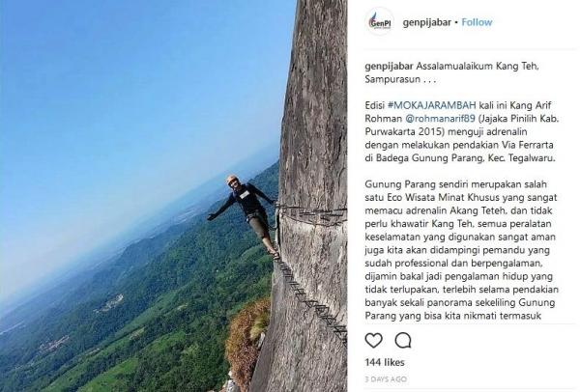Click the blue sky in the photo
580x392 pixels.
pos(130,93)
